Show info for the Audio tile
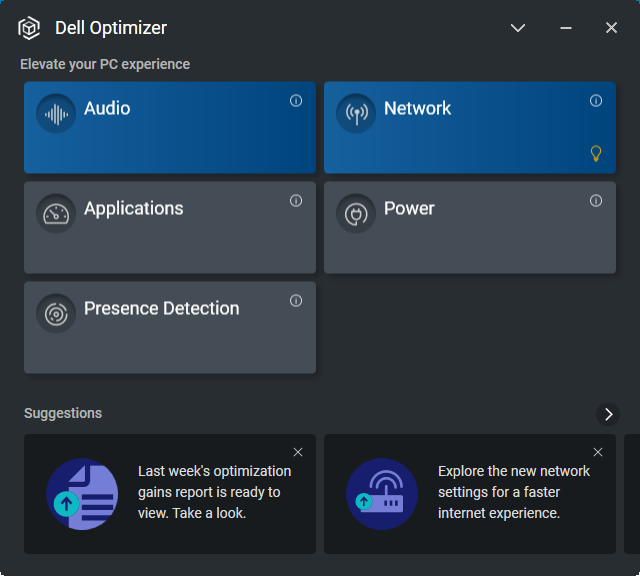Image resolution: width=640 pixels, height=576 pixels. (296, 101)
